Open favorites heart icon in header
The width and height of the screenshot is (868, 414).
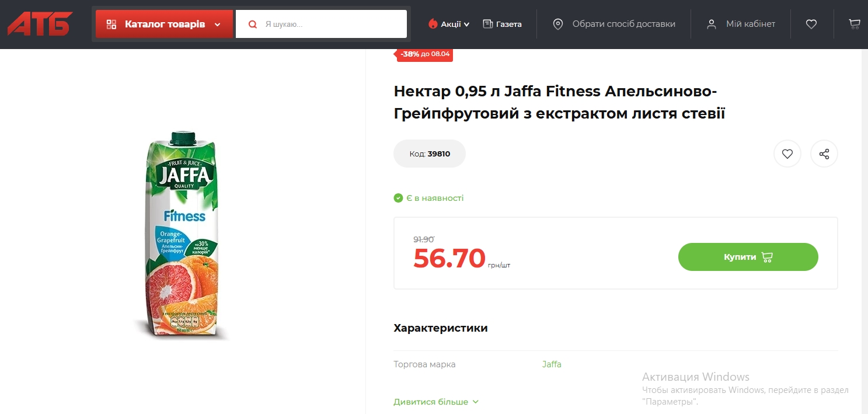[811, 24]
